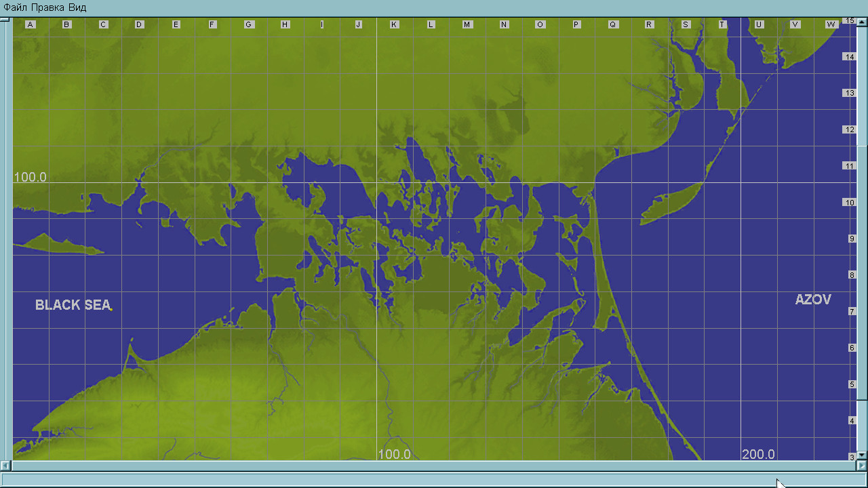This screenshot has height=488, width=868.
Task: Click column label S near the coastline
Action: [686, 24]
